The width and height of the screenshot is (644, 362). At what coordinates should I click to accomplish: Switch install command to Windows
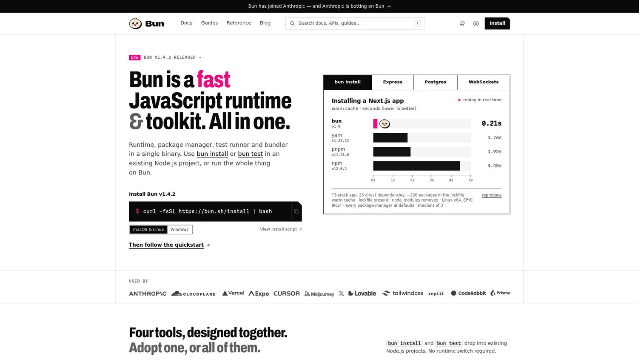(x=180, y=230)
